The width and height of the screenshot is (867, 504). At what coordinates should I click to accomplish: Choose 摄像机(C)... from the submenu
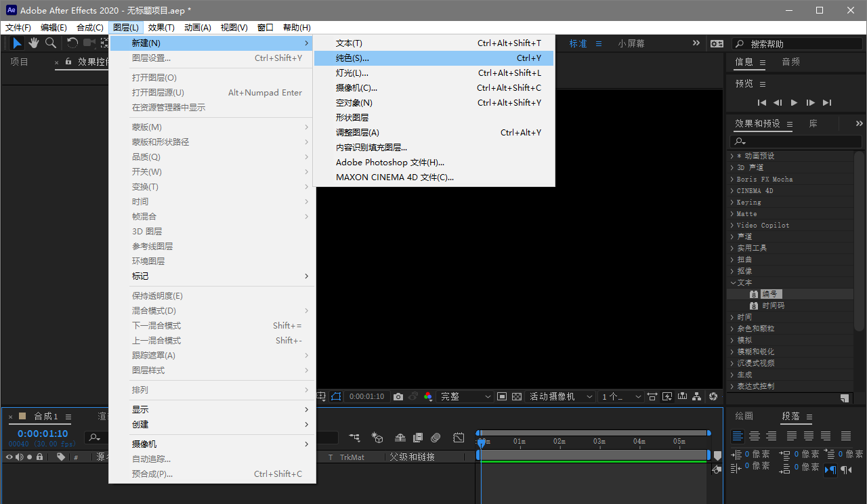pos(433,88)
